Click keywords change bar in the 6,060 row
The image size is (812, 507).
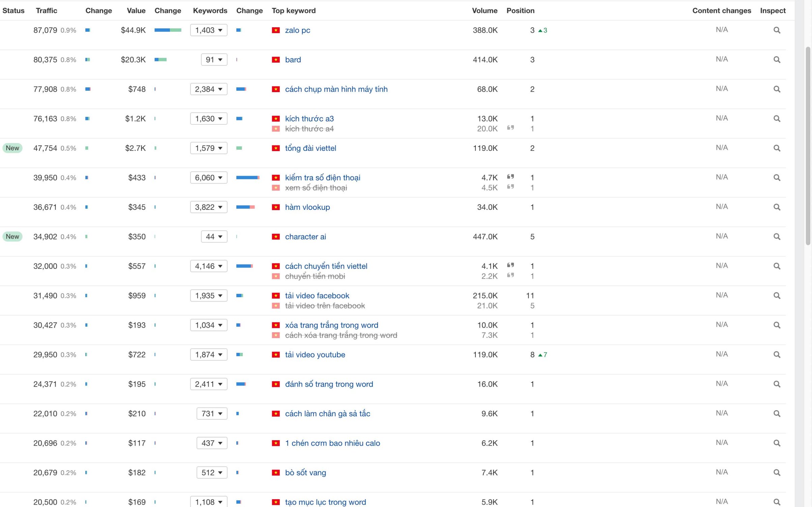(x=248, y=178)
